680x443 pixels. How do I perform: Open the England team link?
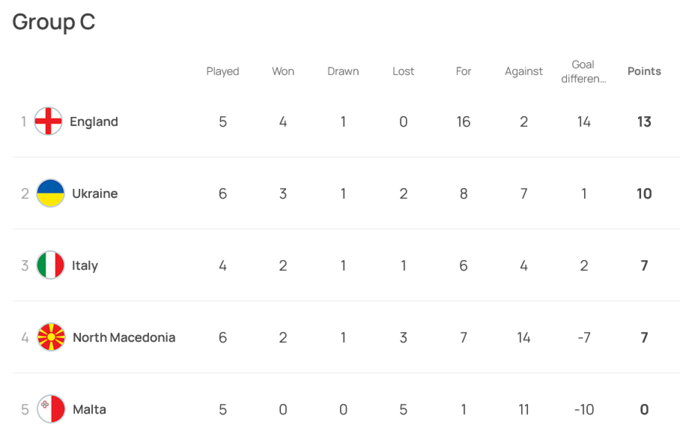click(x=94, y=122)
